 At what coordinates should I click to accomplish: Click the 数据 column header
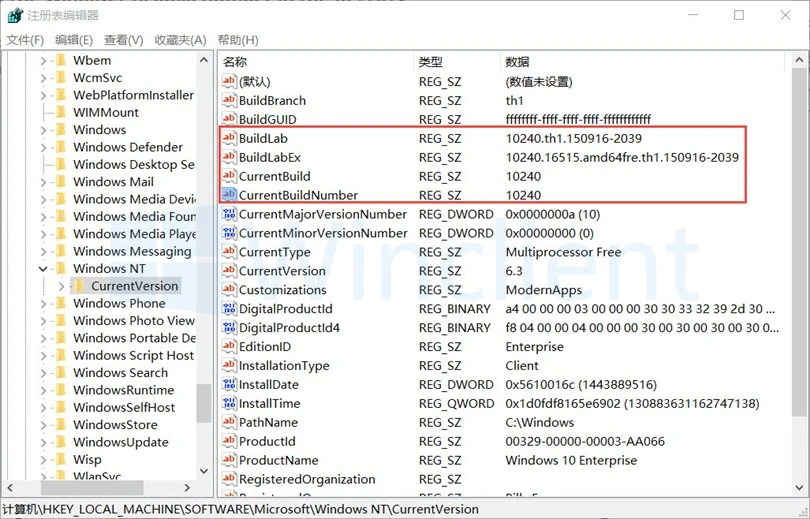click(518, 62)
